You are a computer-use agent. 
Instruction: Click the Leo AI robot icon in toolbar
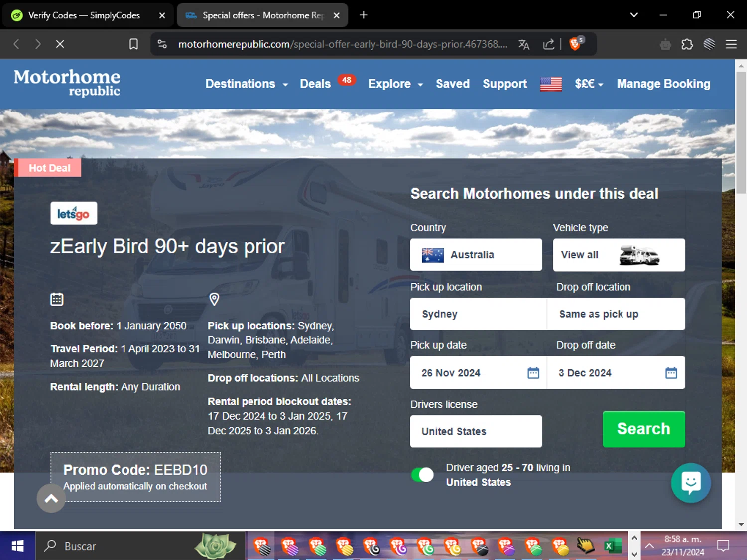(x=665, y=45)
